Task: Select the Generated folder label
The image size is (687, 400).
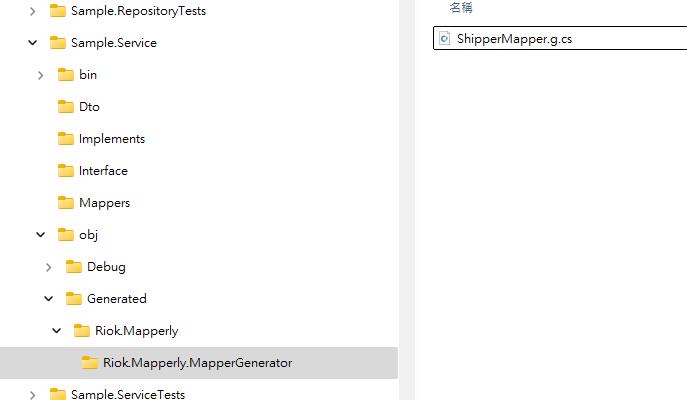Action: click(x=116, y=299)
